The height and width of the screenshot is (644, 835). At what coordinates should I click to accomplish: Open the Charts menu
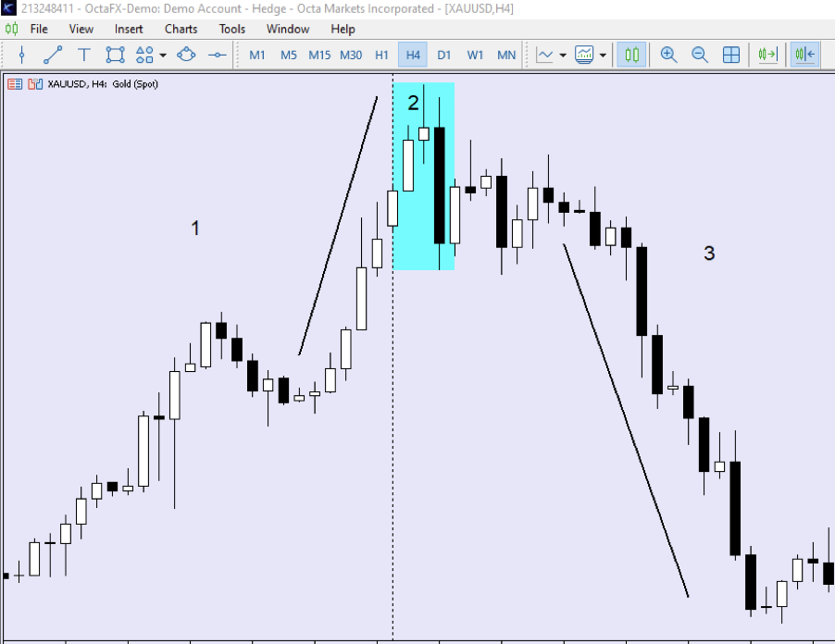point(181,30)
